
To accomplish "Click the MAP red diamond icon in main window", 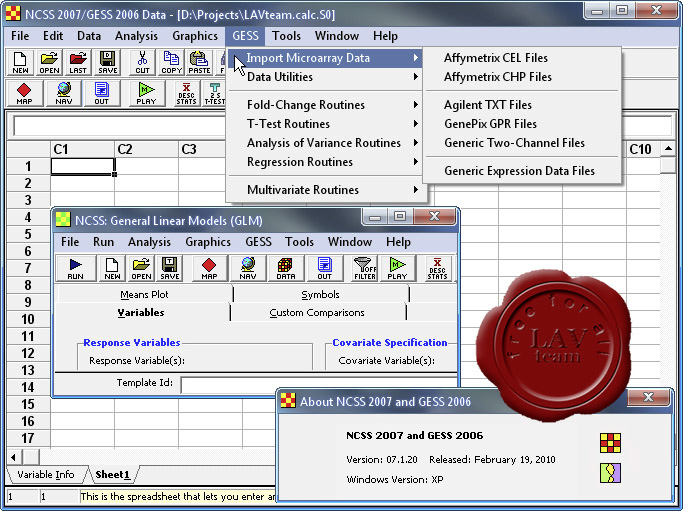I will (x=24, y=94).
